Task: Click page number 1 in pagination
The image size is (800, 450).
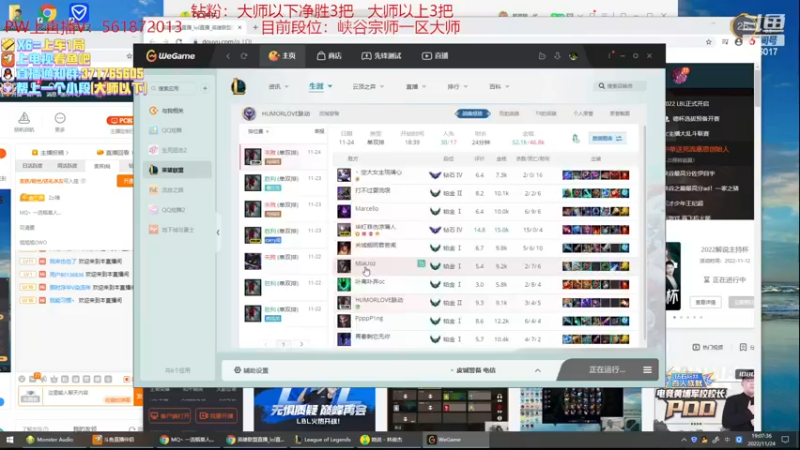Action: click(x=284, y=344)
